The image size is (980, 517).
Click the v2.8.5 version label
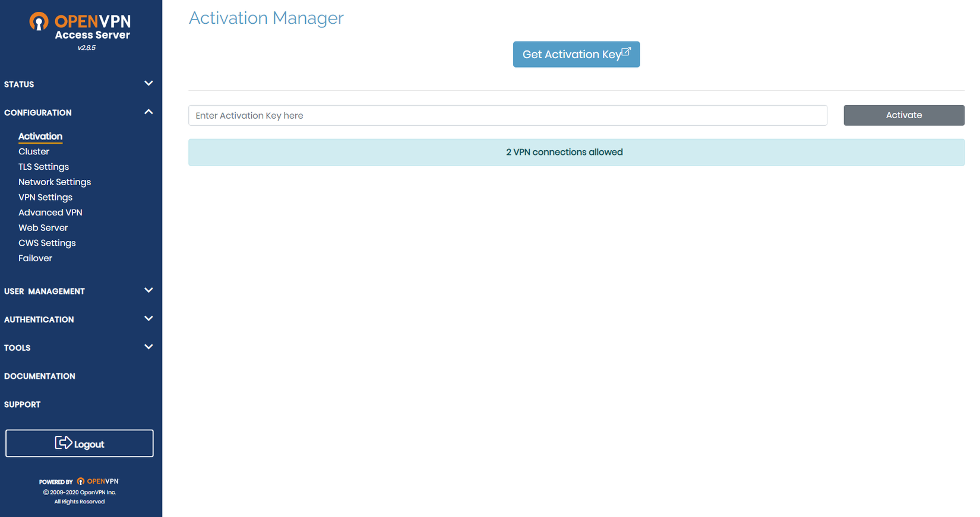[87, 48]
